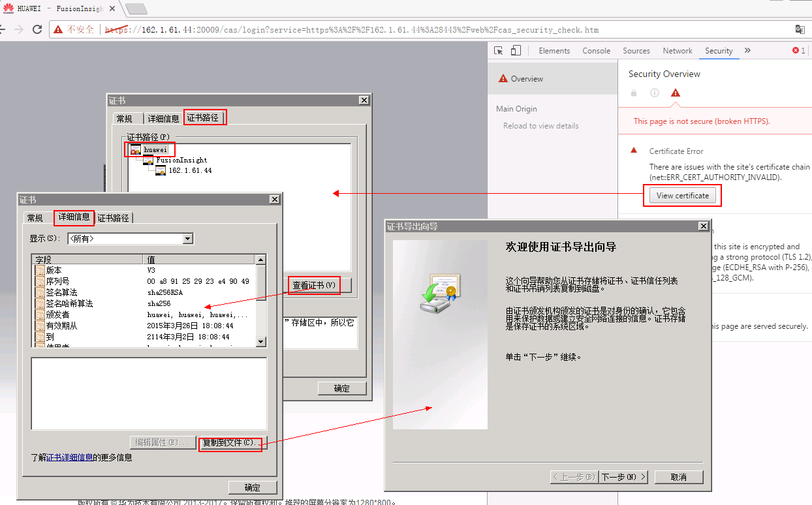Image resolution: width=812 pixels, height=505 pixels.
Task: Click the red warning triangle under Security Overview
Action: [676, 93]
